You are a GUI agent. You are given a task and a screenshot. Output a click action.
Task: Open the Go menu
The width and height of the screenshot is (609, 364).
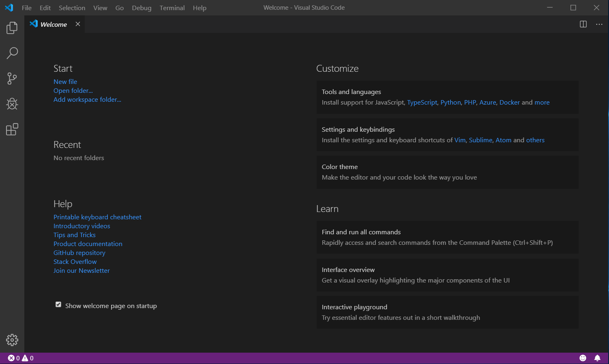click(120, 8)
